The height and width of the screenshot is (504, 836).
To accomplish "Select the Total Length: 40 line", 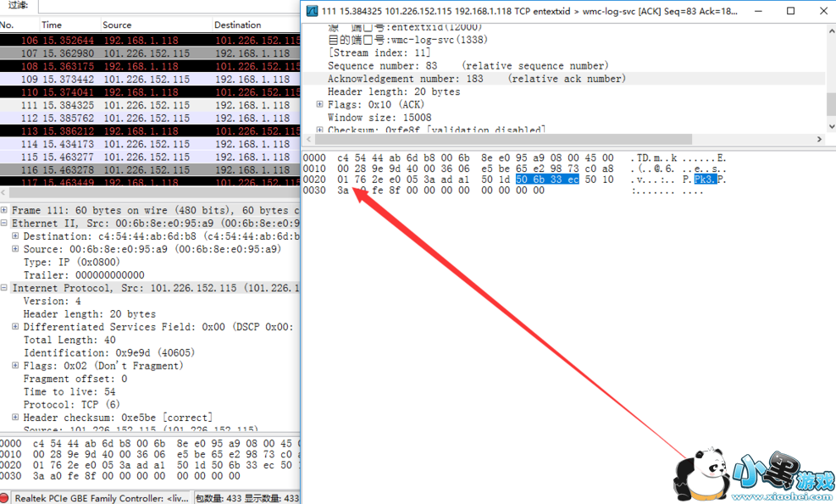I will (69, 340).
